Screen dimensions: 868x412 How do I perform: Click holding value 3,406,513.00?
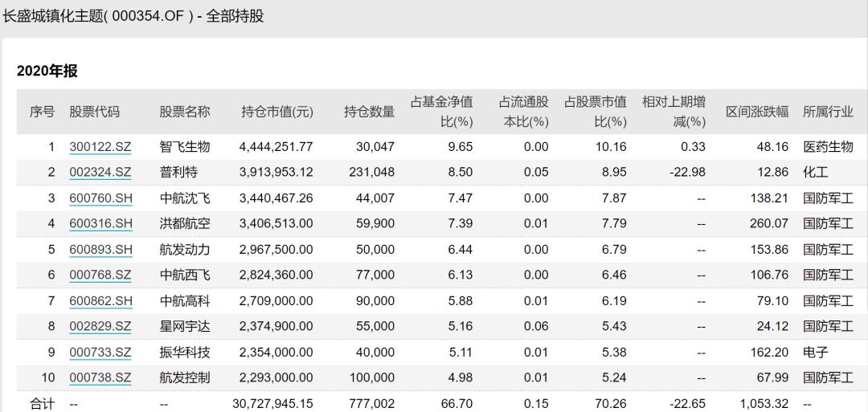coord(276,224)
